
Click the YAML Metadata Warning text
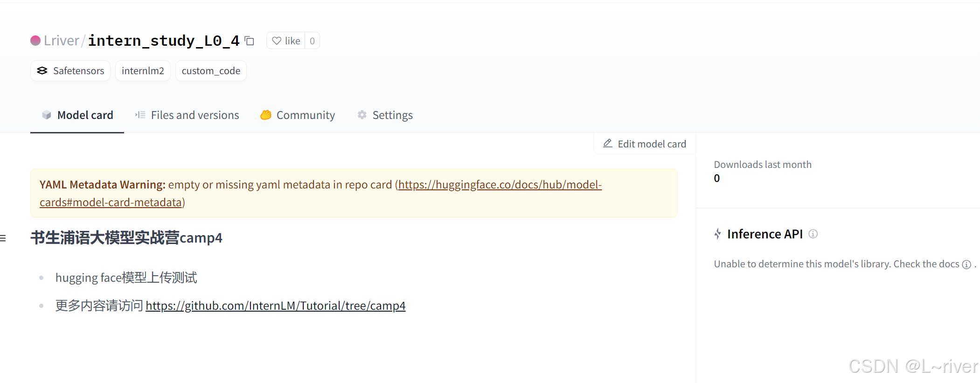point(103,185)
